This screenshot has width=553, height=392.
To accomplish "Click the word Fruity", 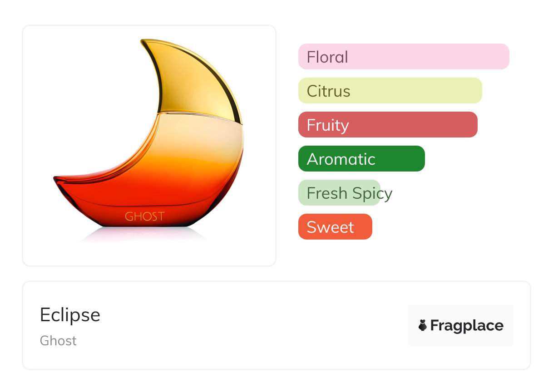I will [328, 125].
